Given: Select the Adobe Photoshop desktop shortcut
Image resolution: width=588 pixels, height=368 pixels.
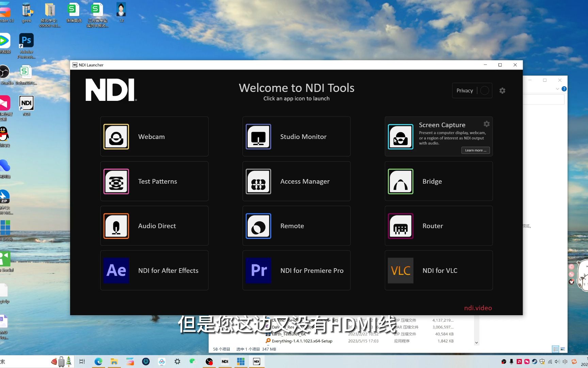Looking at the screenshot, I should click(27, 46).
